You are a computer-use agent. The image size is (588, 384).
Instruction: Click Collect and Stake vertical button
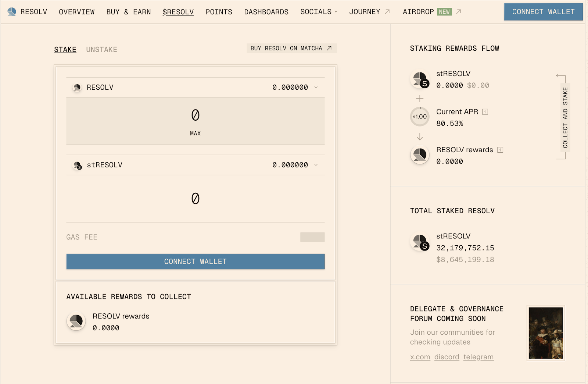click(565, 118)
